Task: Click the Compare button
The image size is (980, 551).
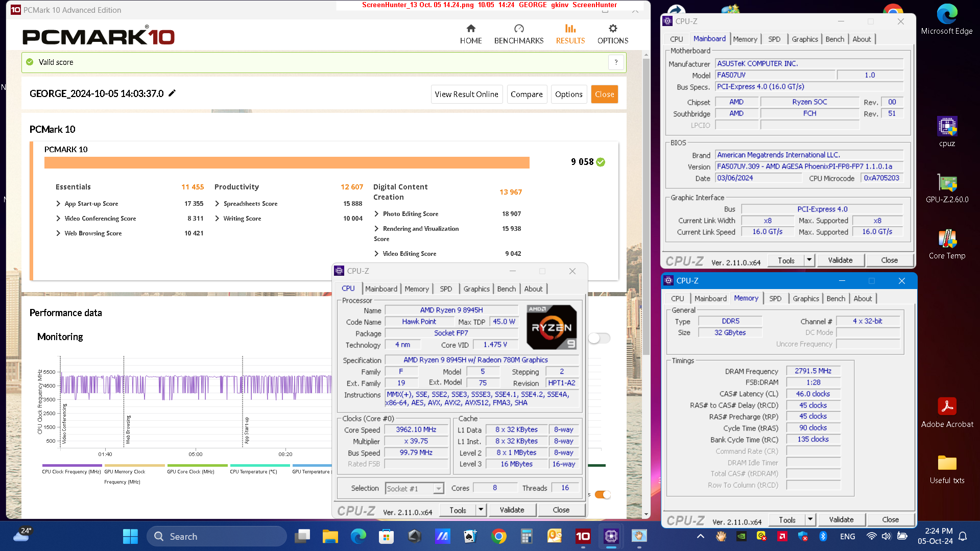Action: click(x=527, y=94)
